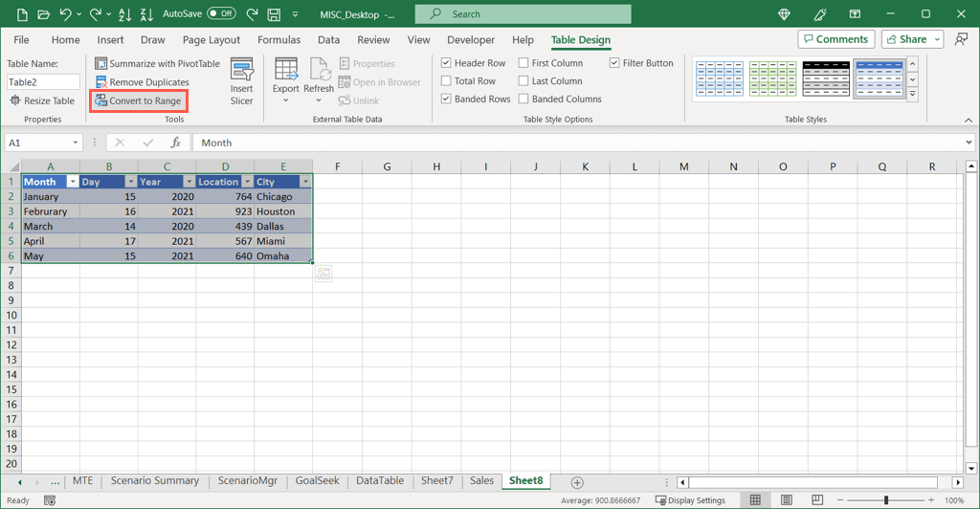980x509 pixels.
Task: Check the Banded Columns option
Action: pyautogui.click(x=523, y=99)
